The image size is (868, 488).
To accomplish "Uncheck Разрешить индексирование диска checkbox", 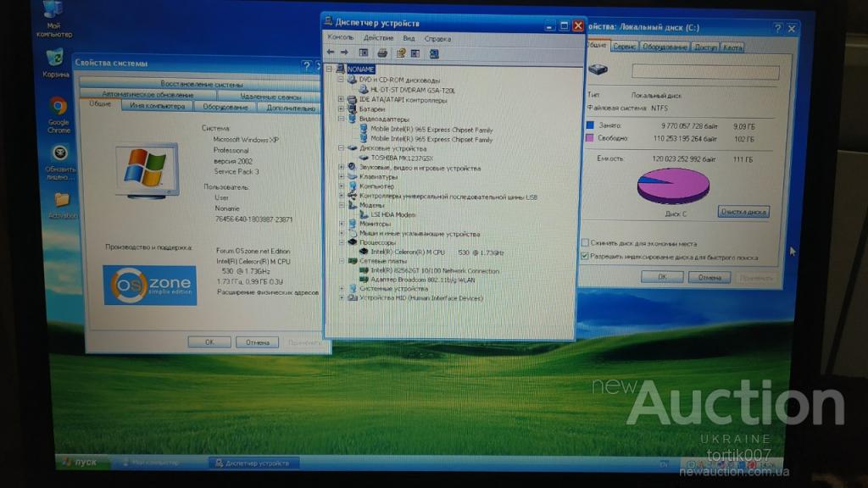I will click(585, 256).
